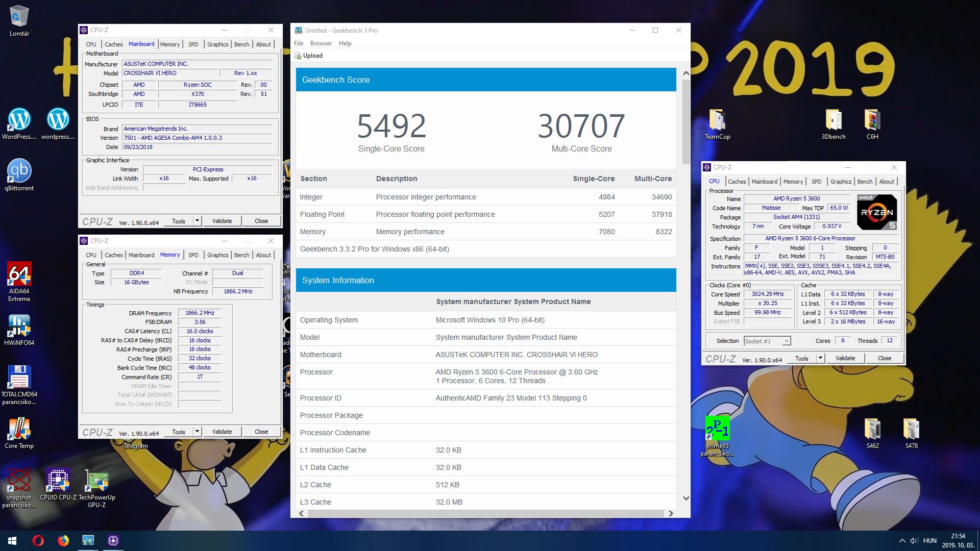Viewport: 980px width, 551px height.
Task: Click Close in Mainboard CPU-Z window
Action: [261, 221]
